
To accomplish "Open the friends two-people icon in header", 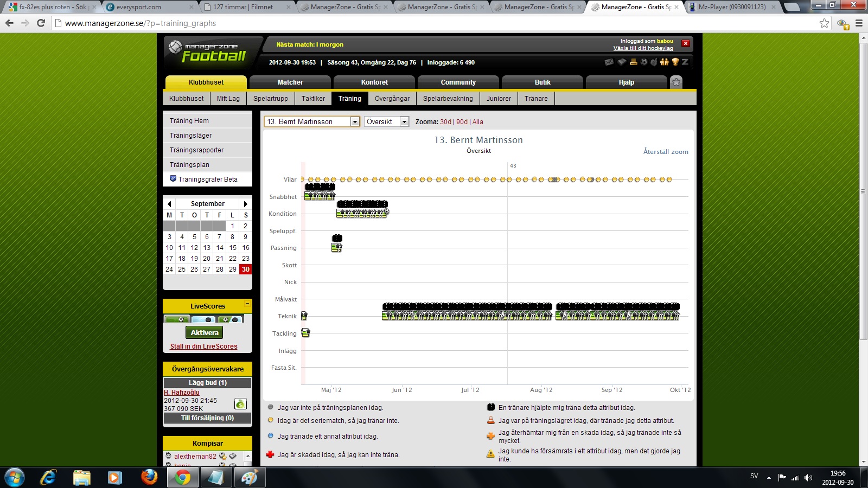I will (665, 62).
